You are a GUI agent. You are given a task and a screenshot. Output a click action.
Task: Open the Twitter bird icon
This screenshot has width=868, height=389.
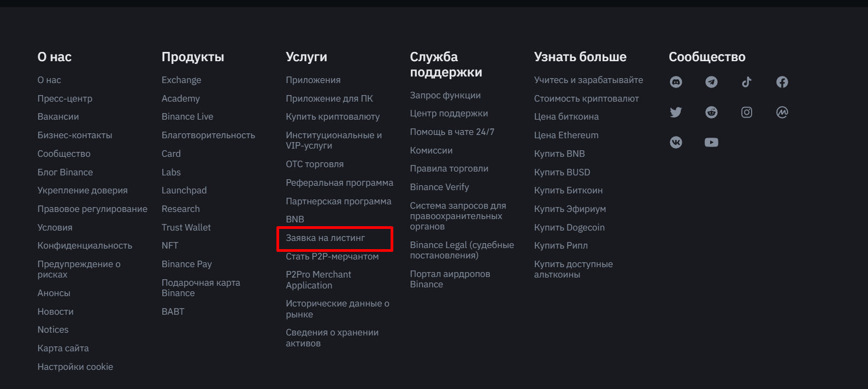click(676, 112)
